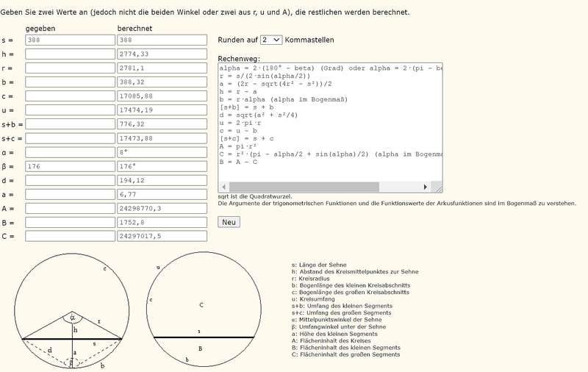Click the calculated C value 24297017,5

162,236
